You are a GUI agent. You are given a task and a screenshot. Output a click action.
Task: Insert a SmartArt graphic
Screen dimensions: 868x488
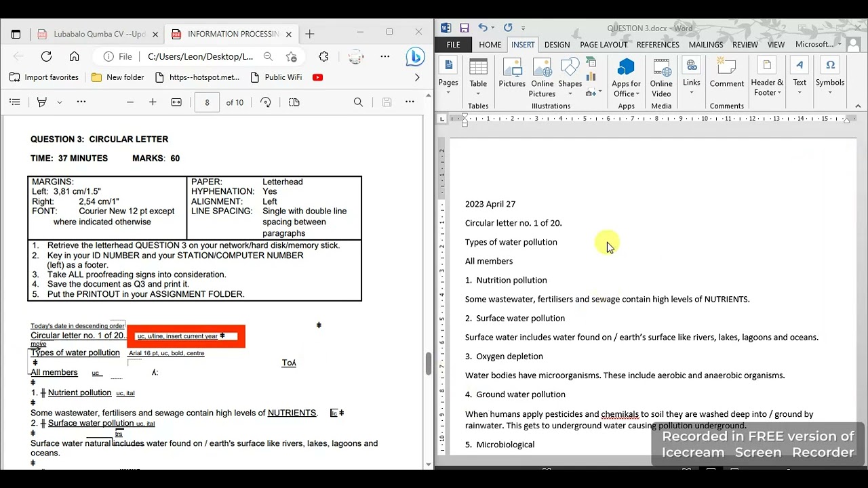(x=591, y=62)
